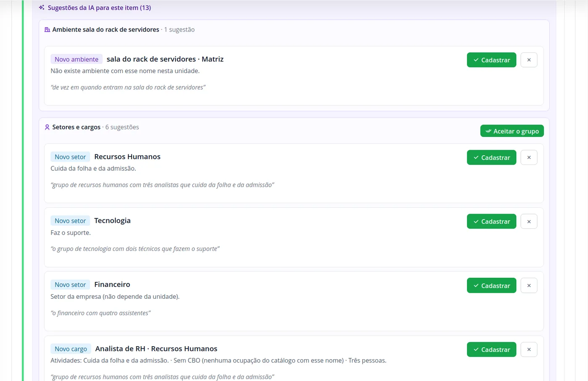Cadastrar the Financeiro sector
This screenshot has width=588, height=381.
(x=491, y=285)
